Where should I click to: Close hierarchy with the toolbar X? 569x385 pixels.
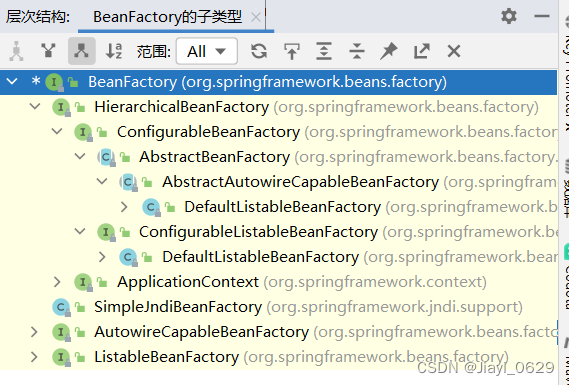[454, 51]
